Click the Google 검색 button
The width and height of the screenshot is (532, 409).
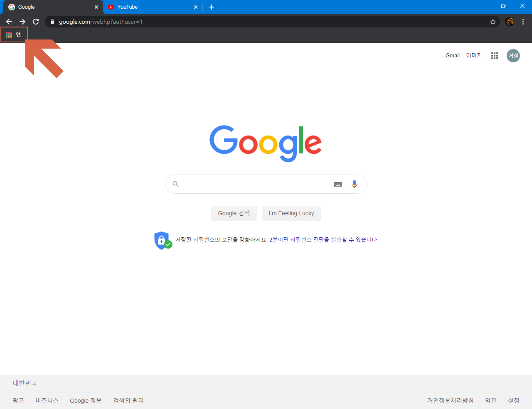(x=234, y=213)
